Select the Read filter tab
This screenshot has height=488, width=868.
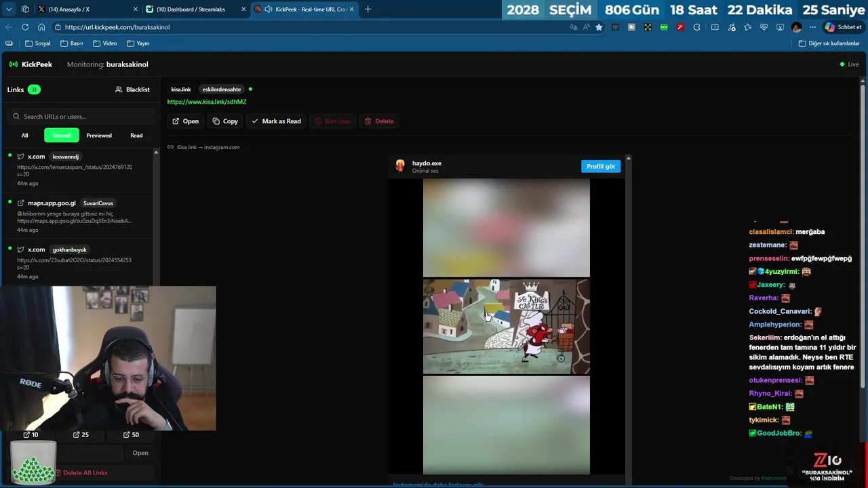coord(136,136)
